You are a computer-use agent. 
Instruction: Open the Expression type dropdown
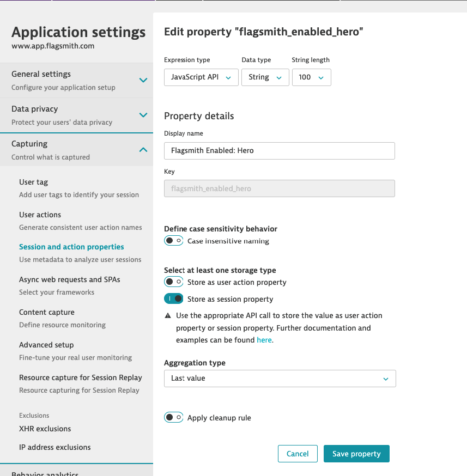[x=201, y=77]
